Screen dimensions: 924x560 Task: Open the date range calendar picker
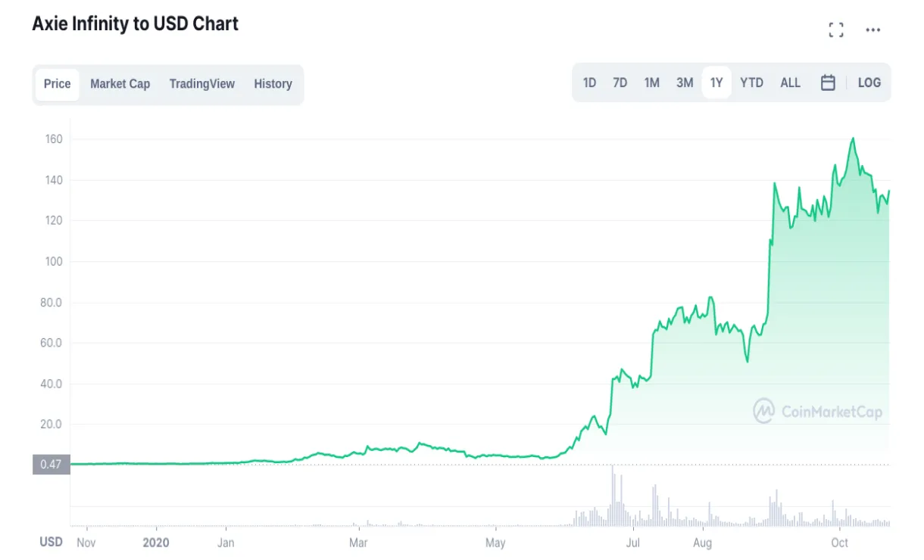tap(828, 82)
